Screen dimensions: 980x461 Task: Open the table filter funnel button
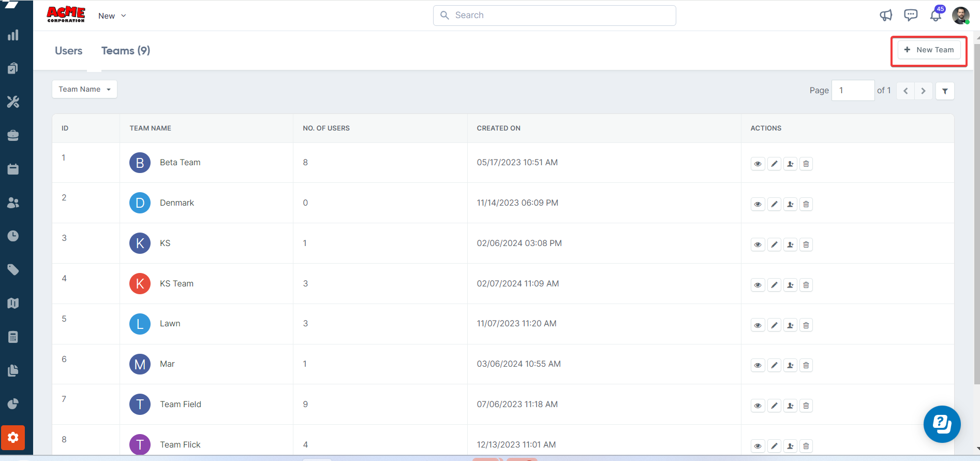coord(945,91)
